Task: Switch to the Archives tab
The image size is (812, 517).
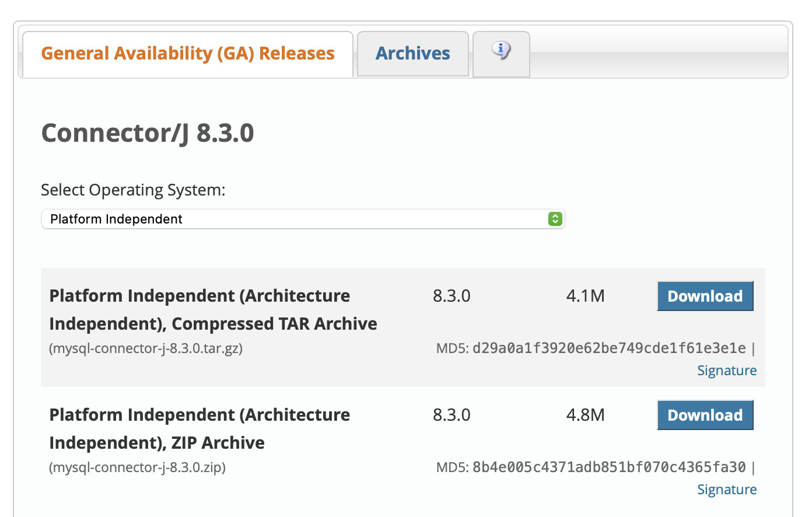Action: [x=413, y=54]
